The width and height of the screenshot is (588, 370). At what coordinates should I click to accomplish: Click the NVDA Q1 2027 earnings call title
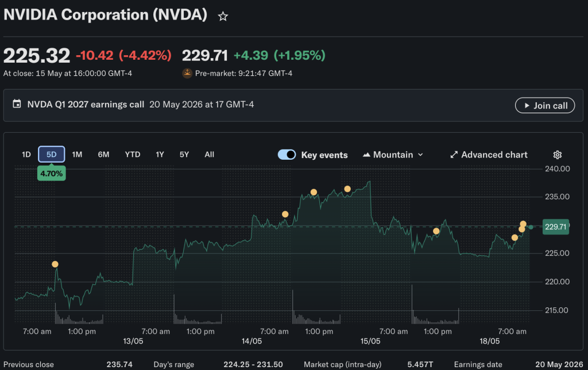[x=86, y=105]
